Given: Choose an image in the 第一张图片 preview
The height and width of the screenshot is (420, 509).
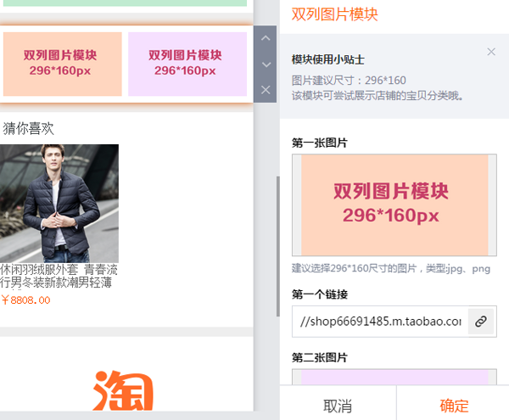Looking at the screenshot, I should pyautogui.click(x=394, y=204).
